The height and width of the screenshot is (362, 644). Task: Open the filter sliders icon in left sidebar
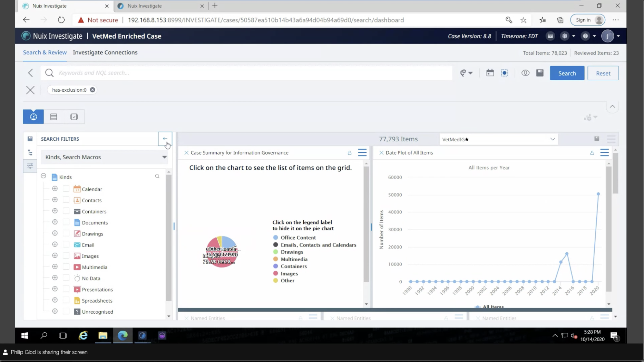click(x=30, y=166)
